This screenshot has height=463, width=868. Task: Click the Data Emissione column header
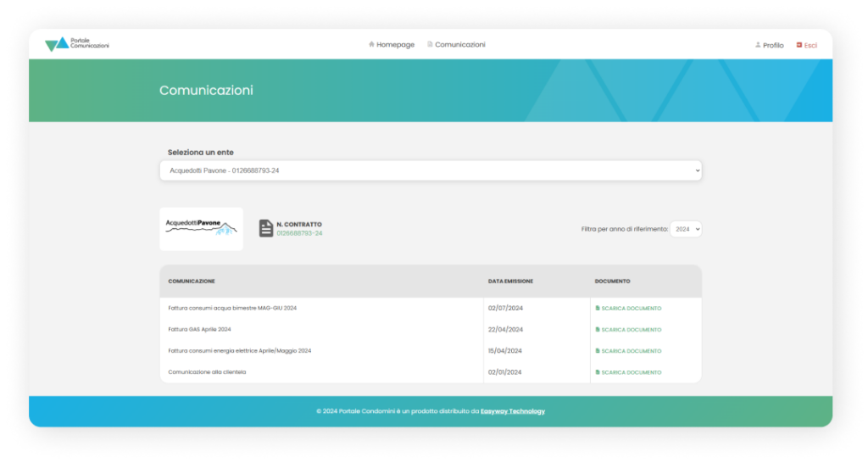510,281
